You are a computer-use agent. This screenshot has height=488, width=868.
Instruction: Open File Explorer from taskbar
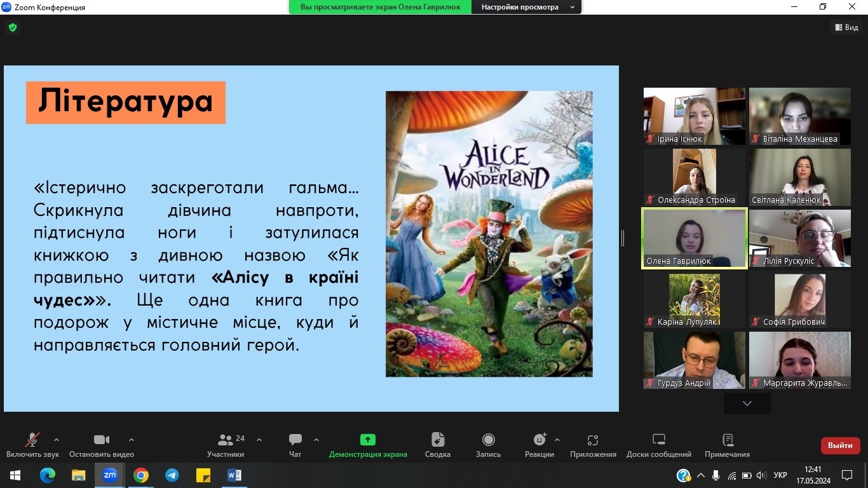(79, 475)
